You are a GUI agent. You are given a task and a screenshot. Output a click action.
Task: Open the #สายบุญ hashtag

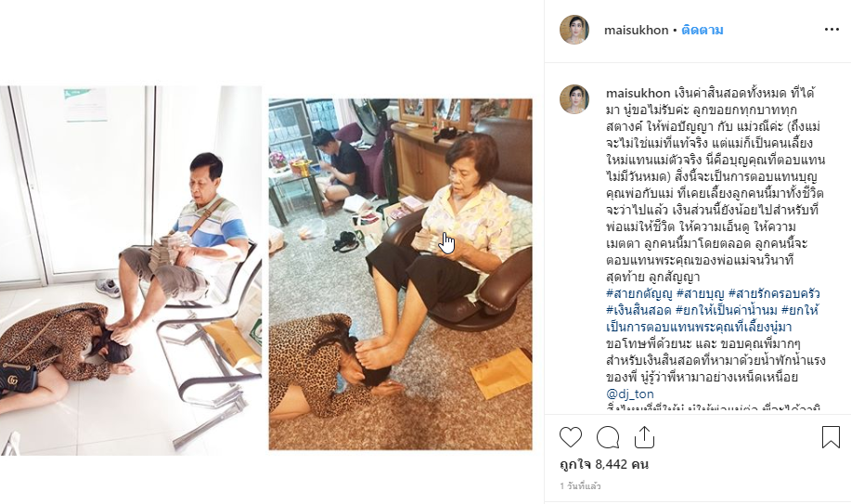700,294
